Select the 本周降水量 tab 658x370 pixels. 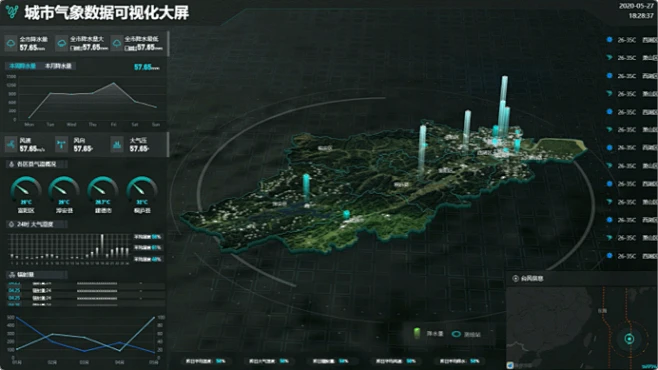tap(22, 66)
